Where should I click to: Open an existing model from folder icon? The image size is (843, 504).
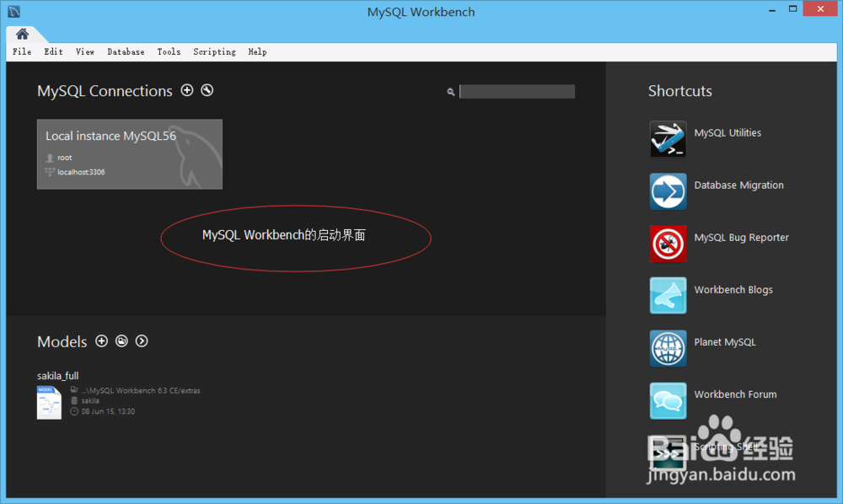coord(121,341)
